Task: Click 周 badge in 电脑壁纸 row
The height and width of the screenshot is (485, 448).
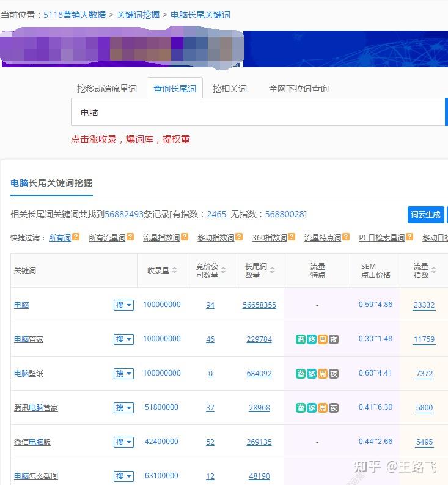Action: (x=323, y=374)
